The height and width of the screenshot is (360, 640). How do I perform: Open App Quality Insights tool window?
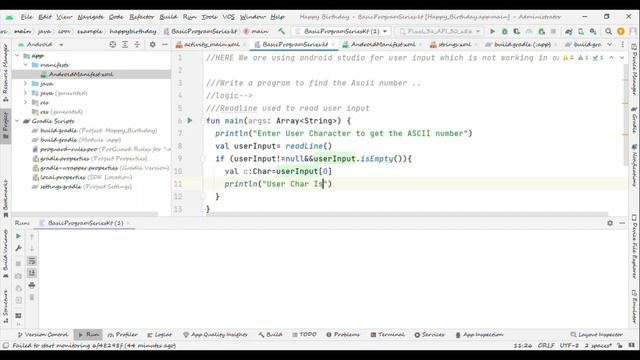tap(215, 335)
